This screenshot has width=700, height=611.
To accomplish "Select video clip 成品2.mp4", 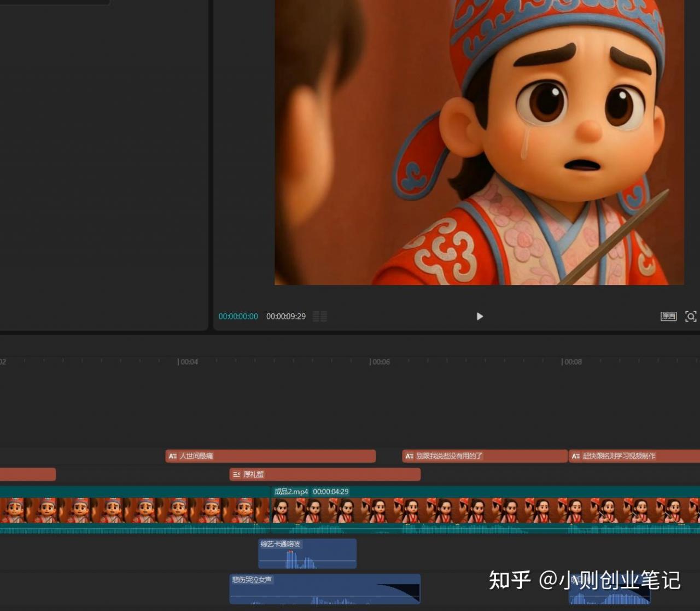I will click(486, 510).
